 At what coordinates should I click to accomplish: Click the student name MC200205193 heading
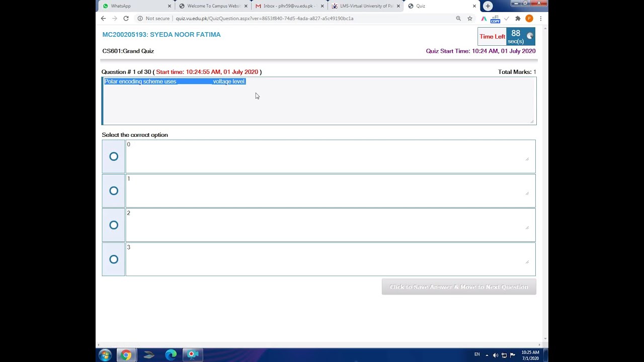[162, 35]
